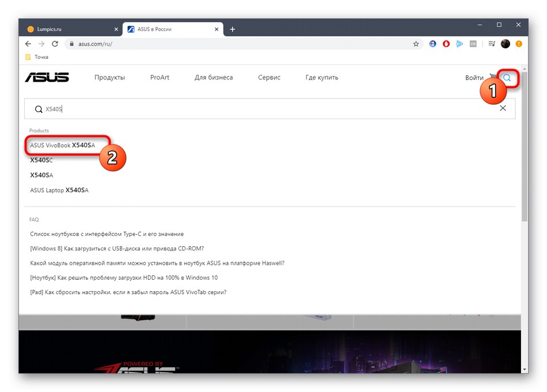547x392 pixels.
Task: Click the orange exclamation extension icon
Action: point(519,44)
